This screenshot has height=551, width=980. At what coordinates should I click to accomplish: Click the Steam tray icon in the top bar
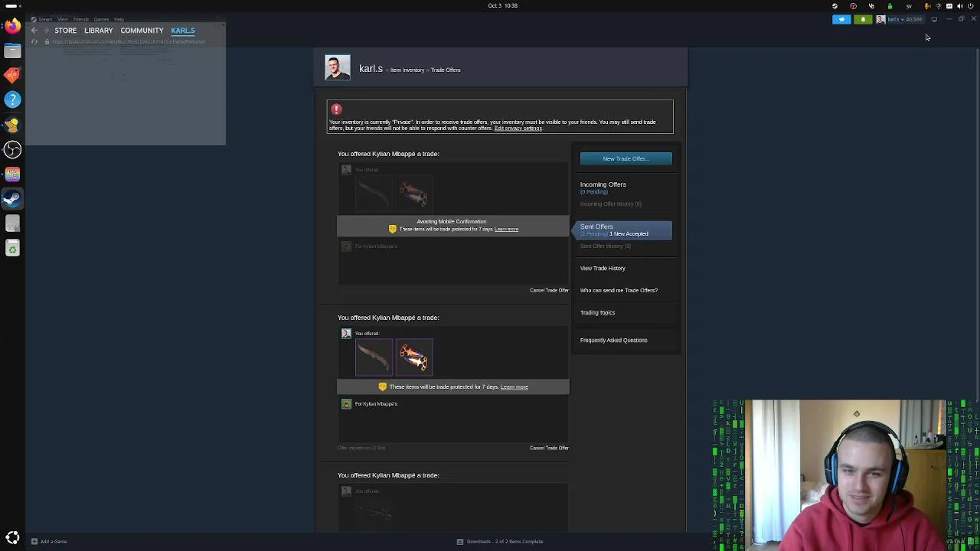tap(835, 6)
